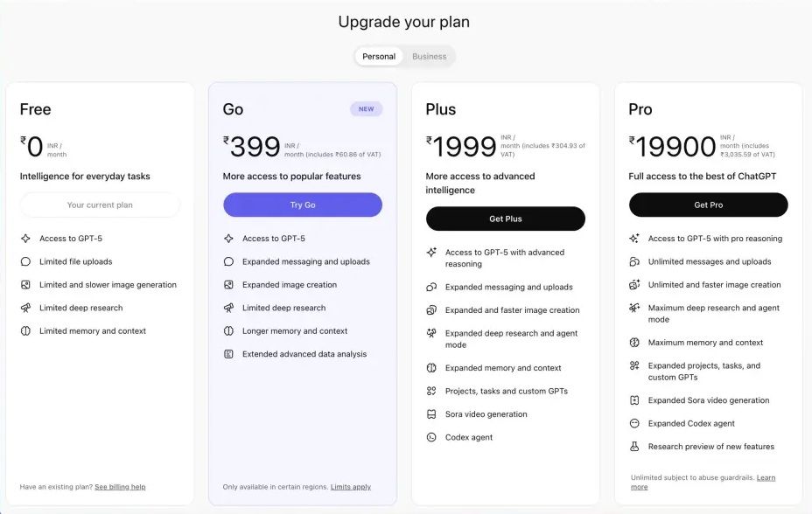
Task: Click the Expanded Codex agent icon in Pro
Action: pos(634,423)
